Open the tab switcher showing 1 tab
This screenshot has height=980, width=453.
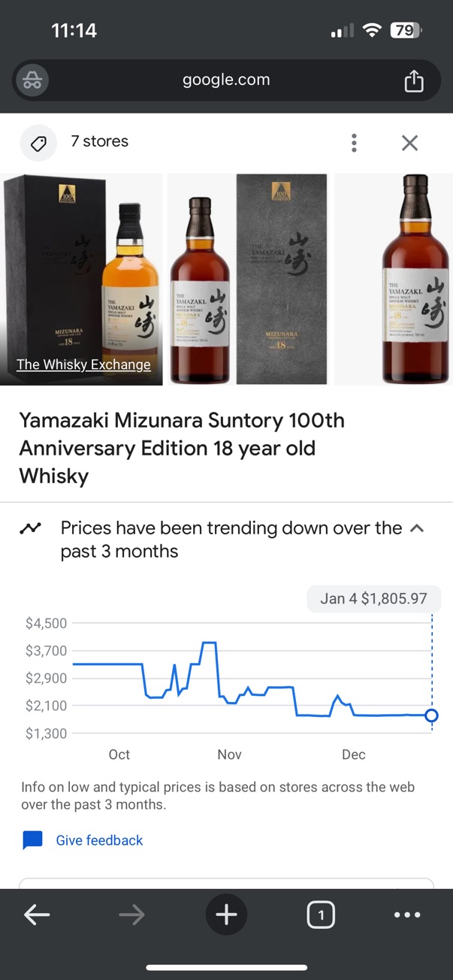321,915
